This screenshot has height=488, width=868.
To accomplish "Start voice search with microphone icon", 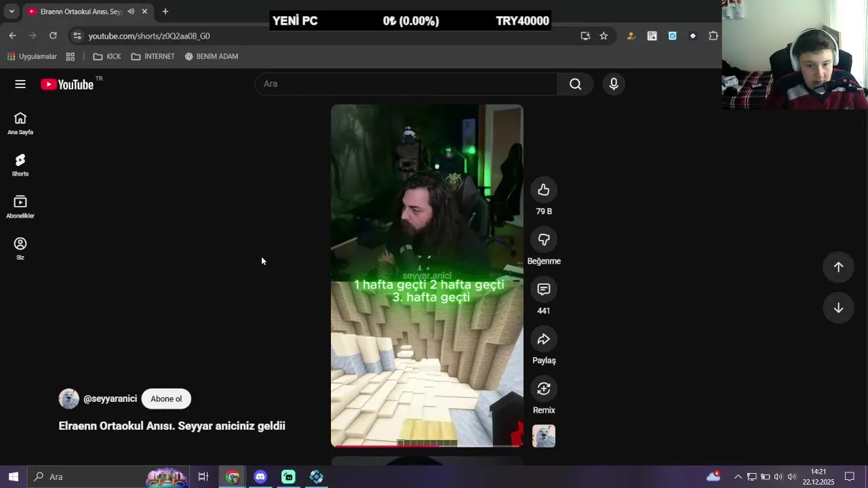I will [x=614, y=84].
